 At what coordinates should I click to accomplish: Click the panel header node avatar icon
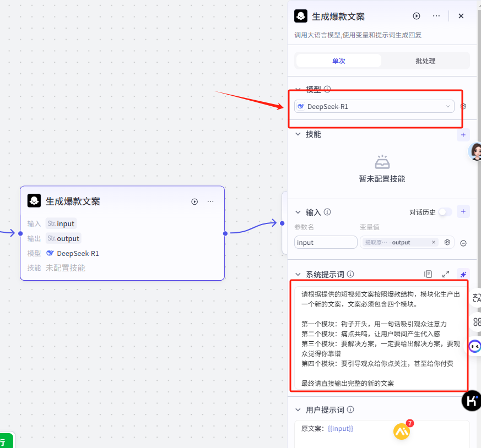click(301, 16)
